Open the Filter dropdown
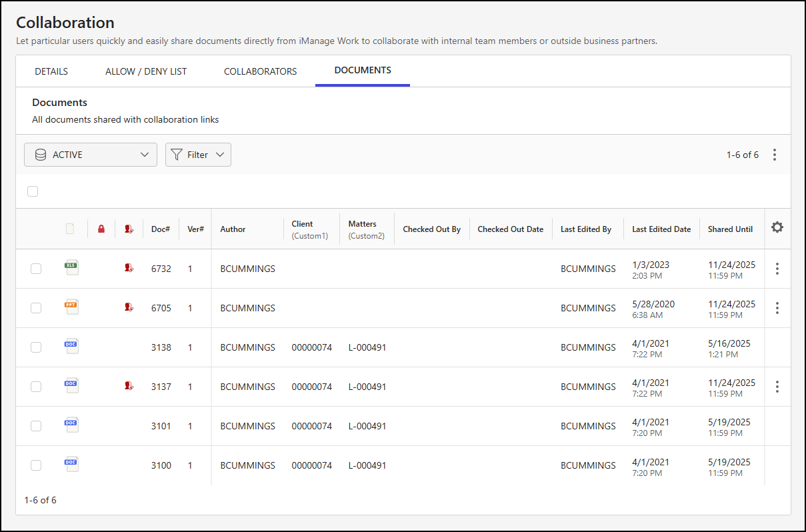 pos(198,154)
